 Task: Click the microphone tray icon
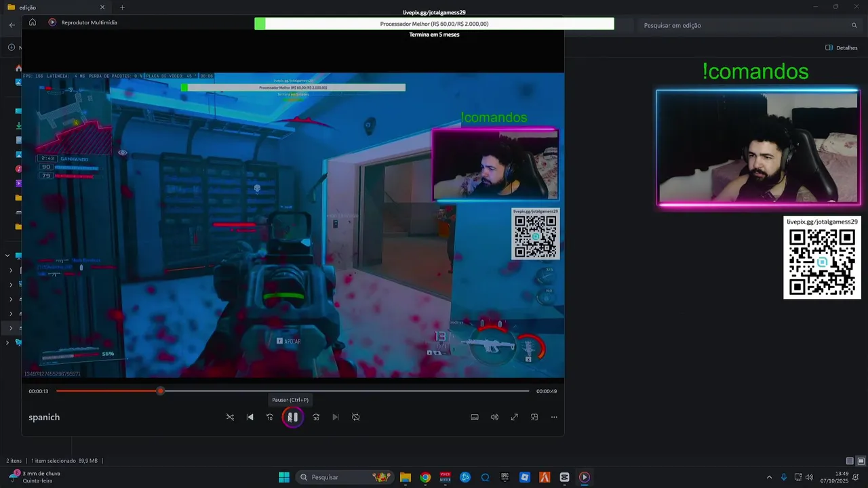point(784,477)
